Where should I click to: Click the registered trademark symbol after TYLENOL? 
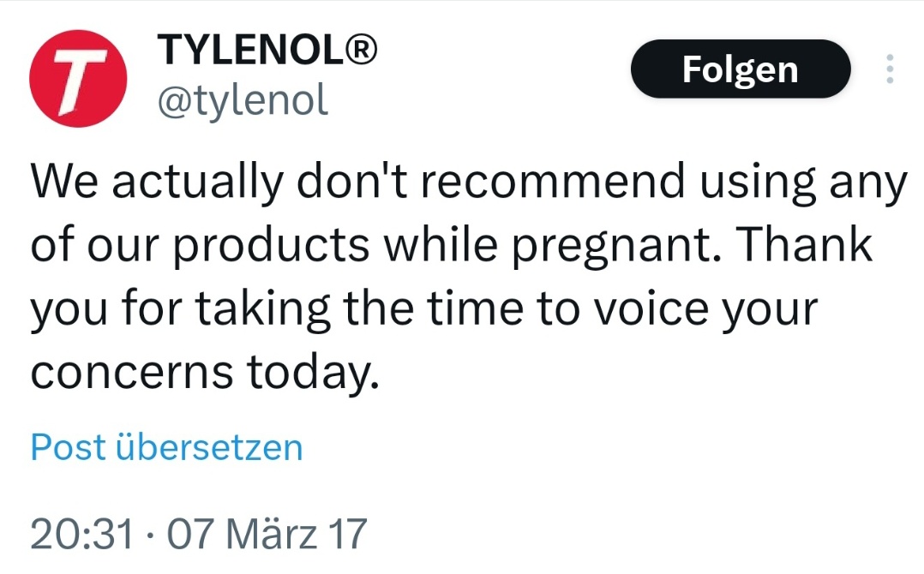[x=360, y=50]
